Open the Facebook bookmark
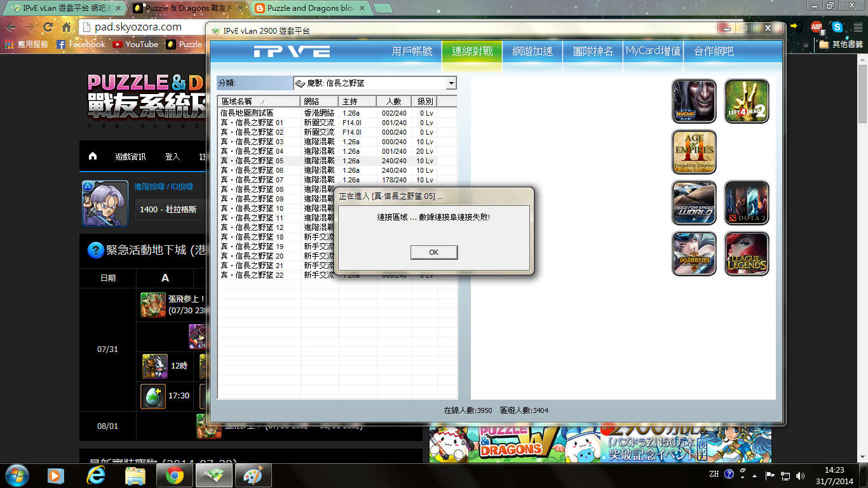Screen dimensions: 868x488 [x=81, y=44]
